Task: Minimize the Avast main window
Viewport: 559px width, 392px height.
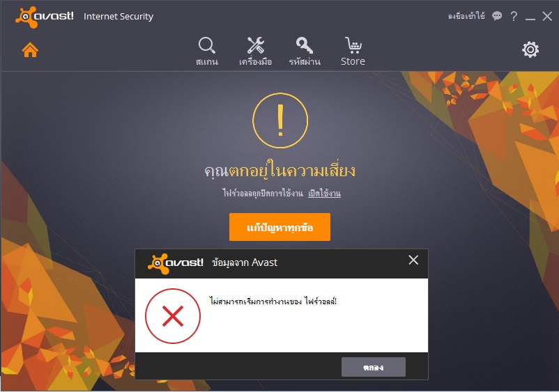Action: tap(530, 17)
